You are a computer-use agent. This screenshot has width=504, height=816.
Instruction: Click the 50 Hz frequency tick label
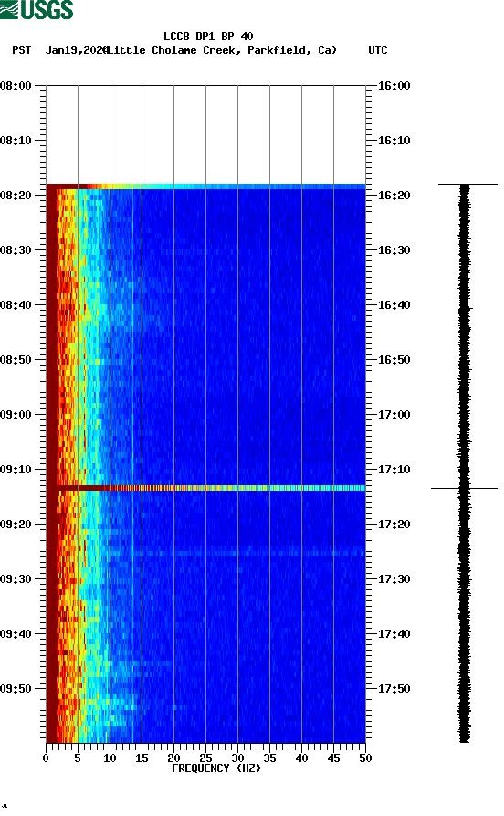pyautogui.click(x=365, y=758)
